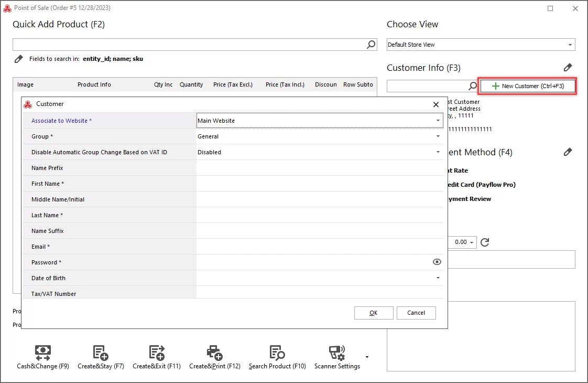Edit the fields to search in with the pencil icon
Viewport: 588px width, 383px height.
click(18, 59)
